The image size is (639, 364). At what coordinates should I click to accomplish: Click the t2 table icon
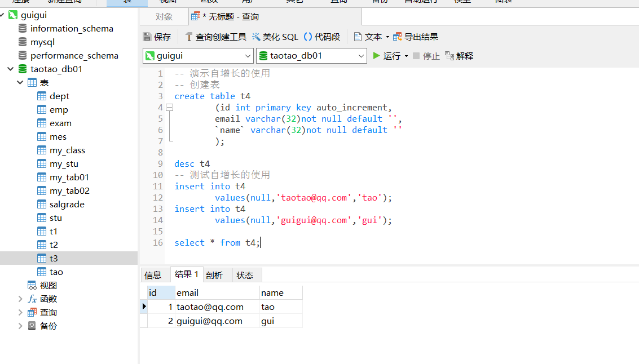tap(42, 245)
